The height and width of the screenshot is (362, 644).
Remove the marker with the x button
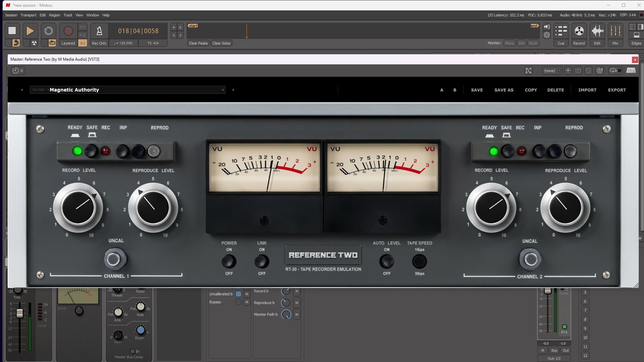pos(180,27)
